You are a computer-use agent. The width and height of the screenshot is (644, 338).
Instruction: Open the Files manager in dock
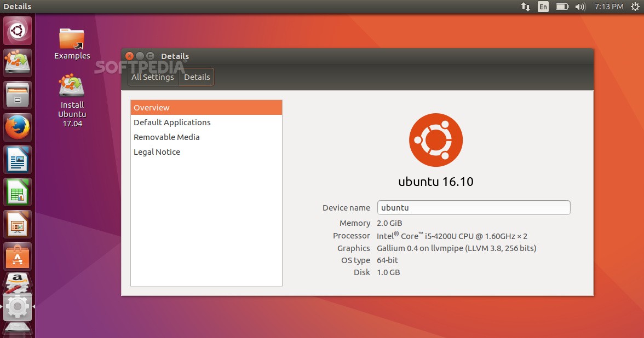(x=18, y=95)
